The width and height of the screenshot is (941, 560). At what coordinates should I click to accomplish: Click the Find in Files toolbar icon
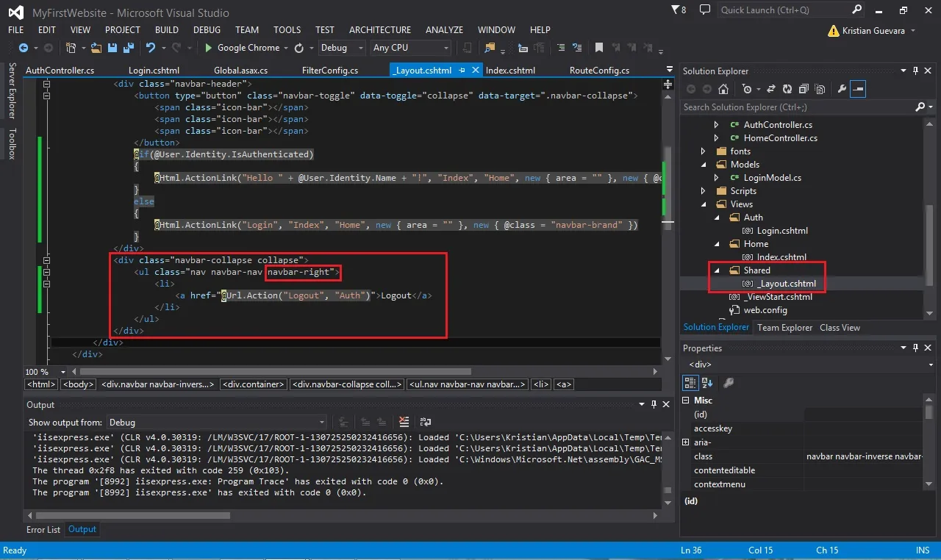pos(490,48)
